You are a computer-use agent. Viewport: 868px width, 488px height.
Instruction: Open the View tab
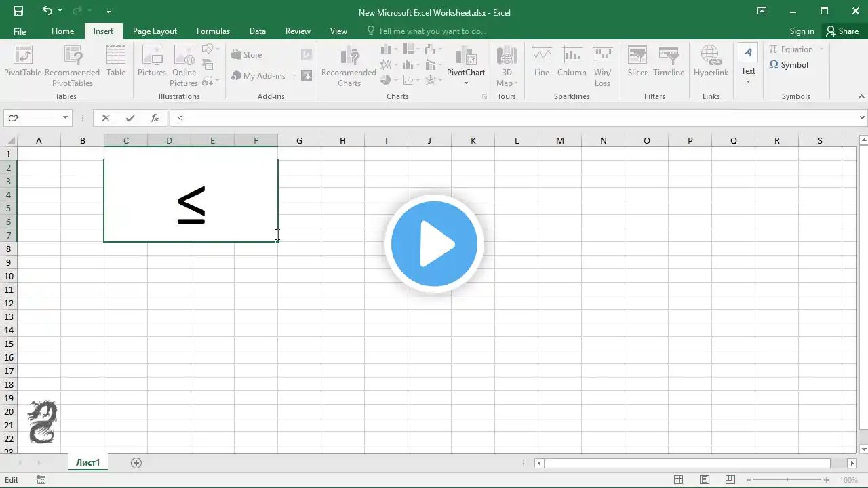click(338, 31)
